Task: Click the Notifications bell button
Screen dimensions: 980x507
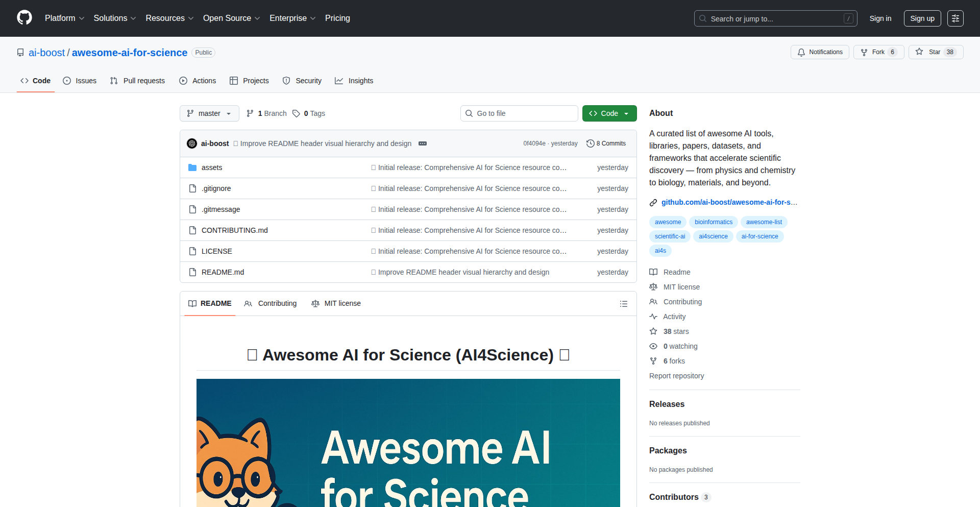Action: (820, 52)
